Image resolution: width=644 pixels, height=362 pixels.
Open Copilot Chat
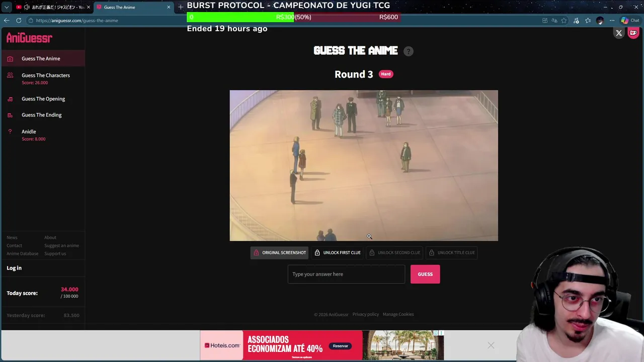[630, 21]
